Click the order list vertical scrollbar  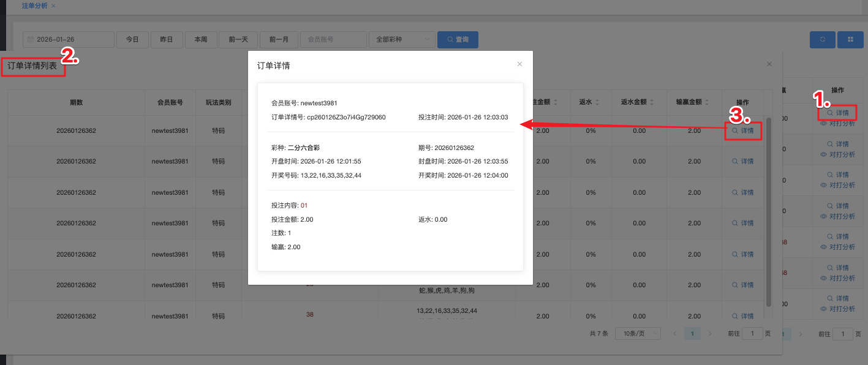click(768, 208)
